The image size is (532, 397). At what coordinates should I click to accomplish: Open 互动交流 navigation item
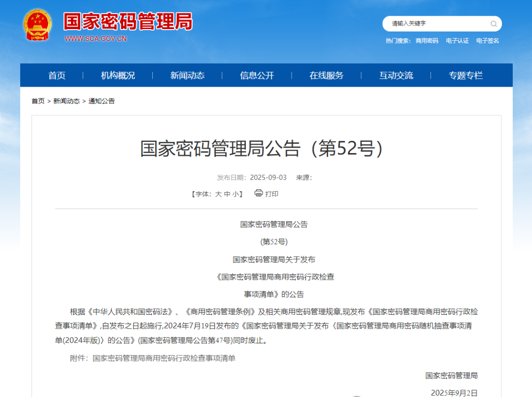point(396,75)
